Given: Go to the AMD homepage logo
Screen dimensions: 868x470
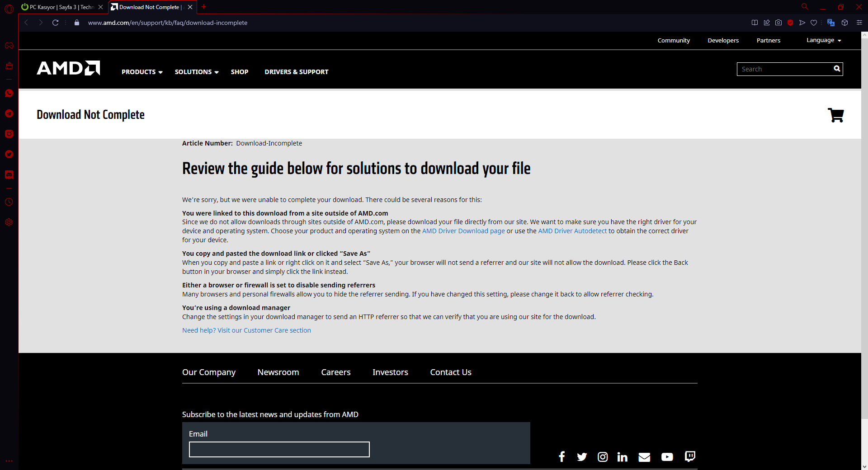Looking at the screenshot, I should tap(68, 68).
